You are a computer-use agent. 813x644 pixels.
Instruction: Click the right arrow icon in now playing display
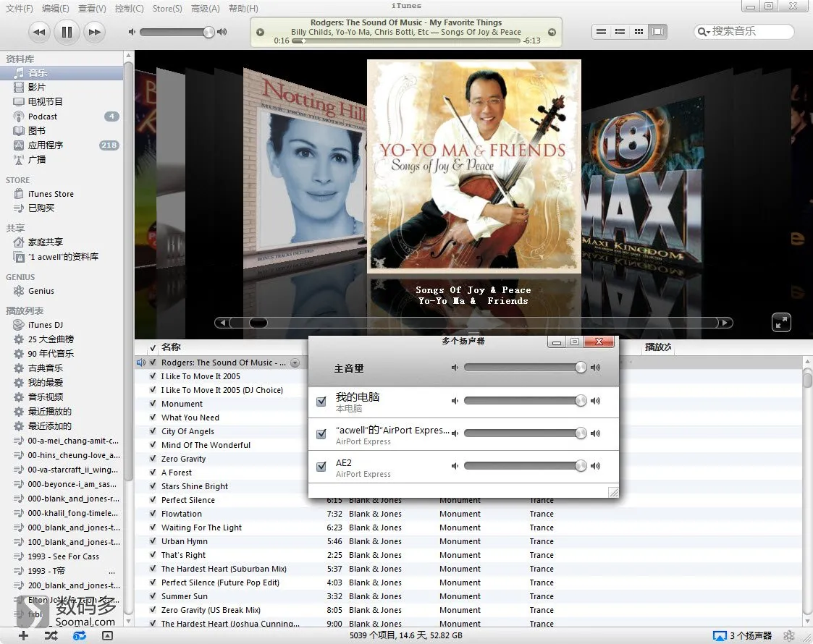click(x=552, y=32)
